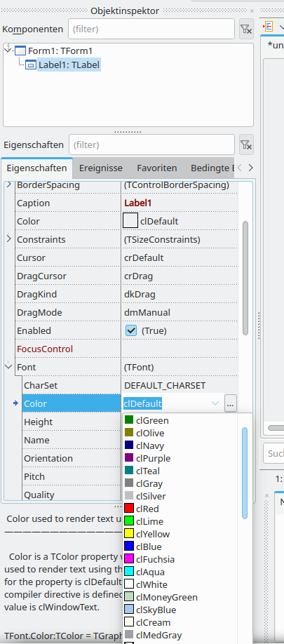The image size is (284, 644).
Task: Choose clPurple from color list
Action: click(x=180, y=458)
